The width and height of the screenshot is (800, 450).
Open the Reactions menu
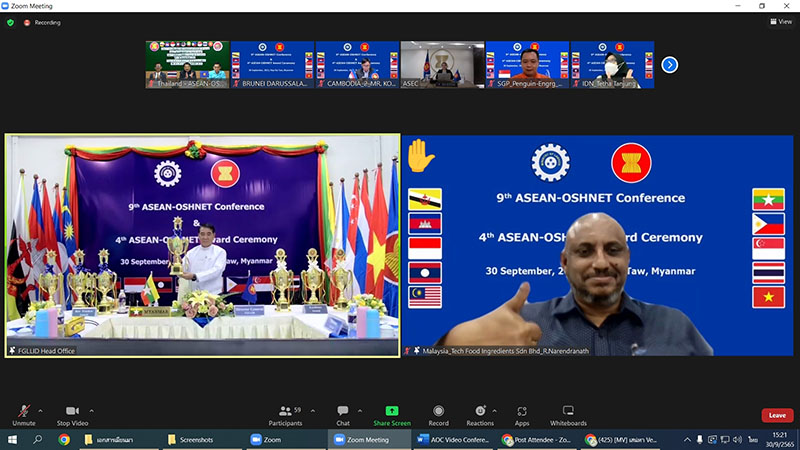(480, 414)
